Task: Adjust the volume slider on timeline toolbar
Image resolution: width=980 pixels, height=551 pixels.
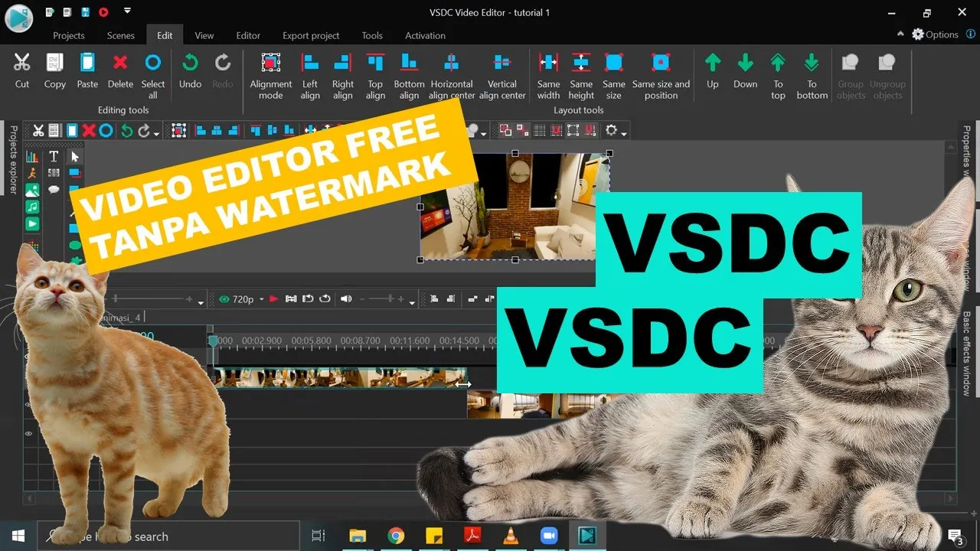Action: click(383, 299)
